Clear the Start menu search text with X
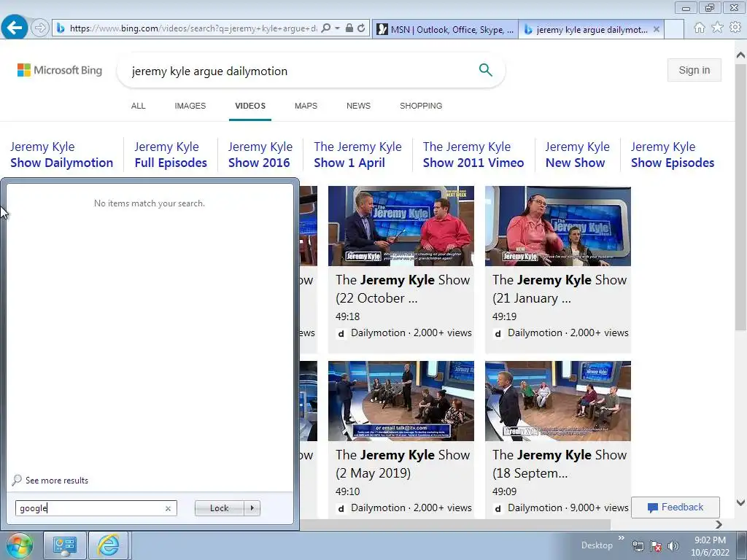The image size is (747, 560). 169,508
